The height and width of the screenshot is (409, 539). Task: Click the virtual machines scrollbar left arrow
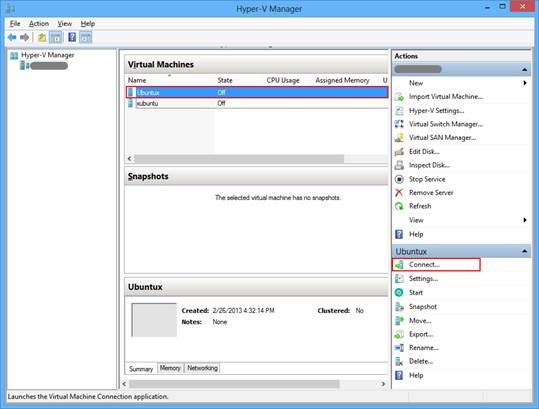click(x=130, y=158)
